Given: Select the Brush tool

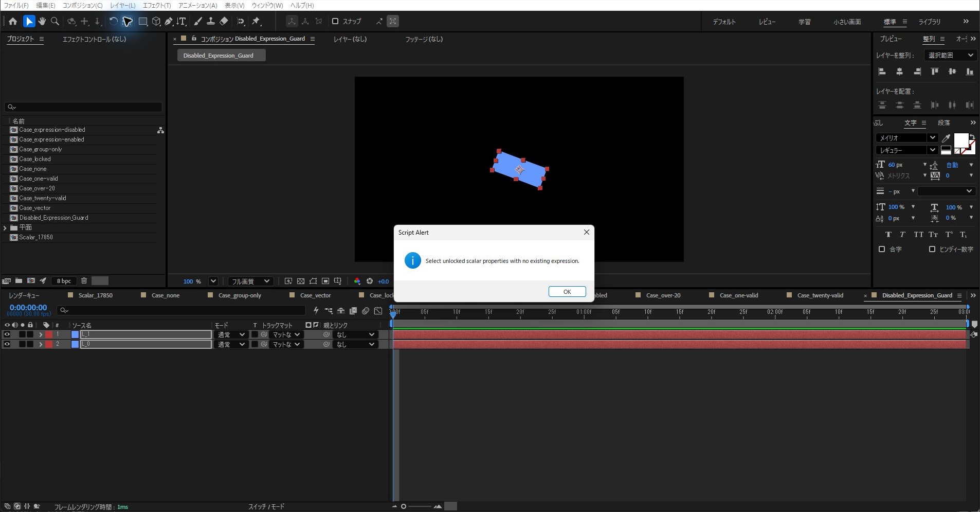Looking at the screenshot, I should pyautogui.click(x=197, y=21).
